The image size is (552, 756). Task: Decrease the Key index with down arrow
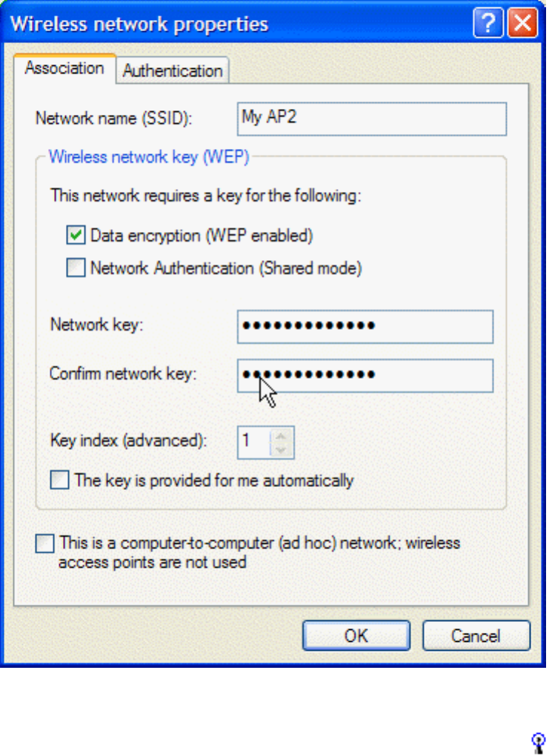tap(281, 450)
